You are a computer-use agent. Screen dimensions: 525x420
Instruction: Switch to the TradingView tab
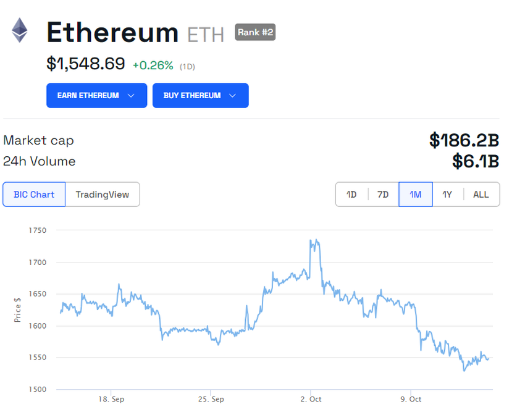pos(103,194)
